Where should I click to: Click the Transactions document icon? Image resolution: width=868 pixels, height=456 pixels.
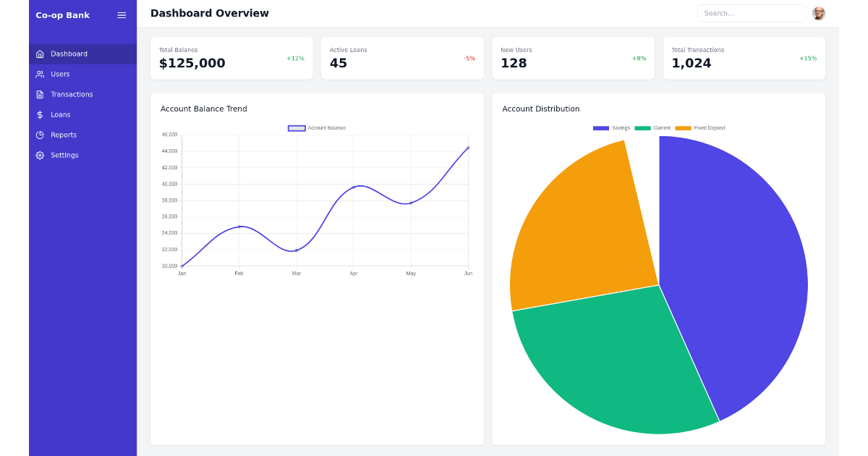click(x=39, y=94)
